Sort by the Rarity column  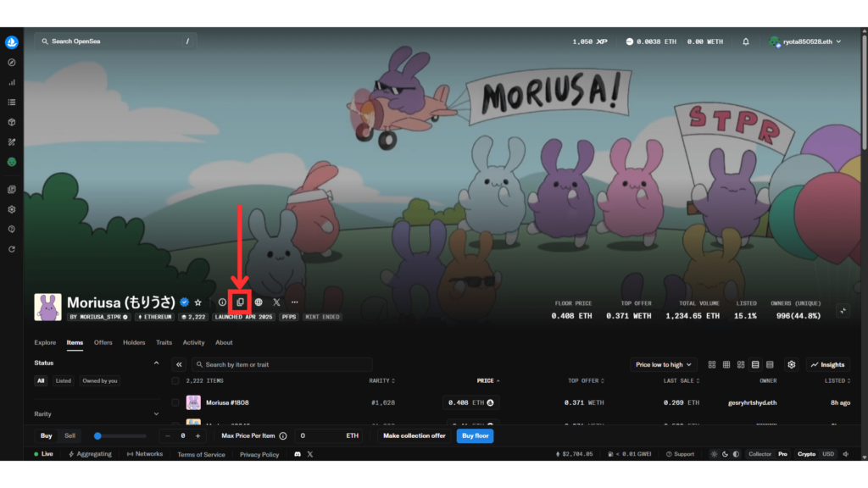[x=382, y=380]
